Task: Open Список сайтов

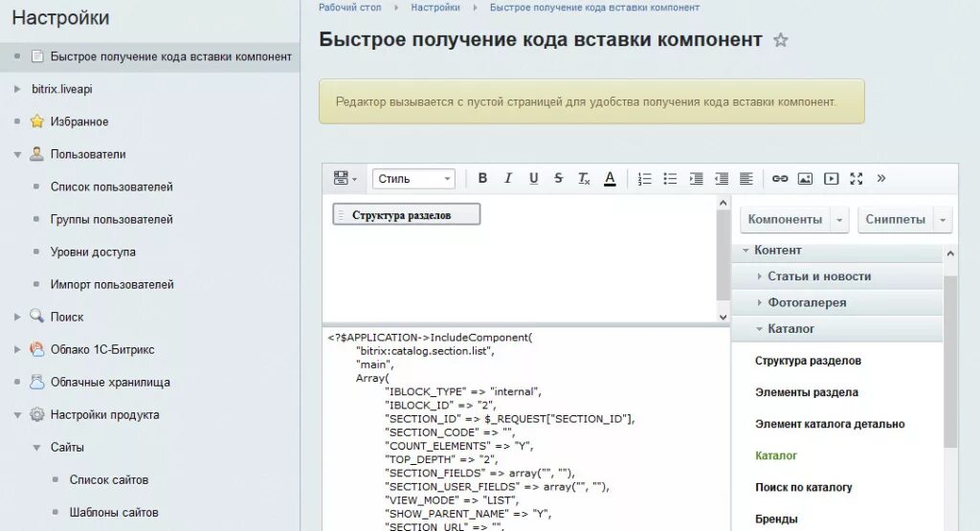Action: (109, 479)
